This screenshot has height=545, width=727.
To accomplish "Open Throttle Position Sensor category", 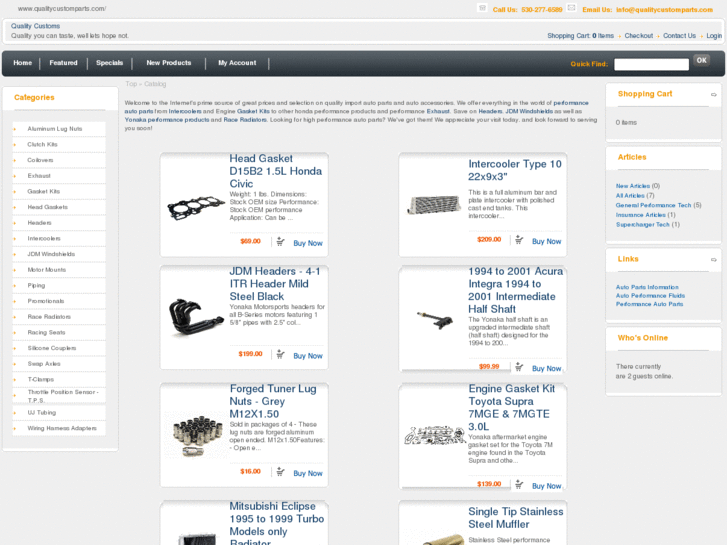I will (63, 396).
